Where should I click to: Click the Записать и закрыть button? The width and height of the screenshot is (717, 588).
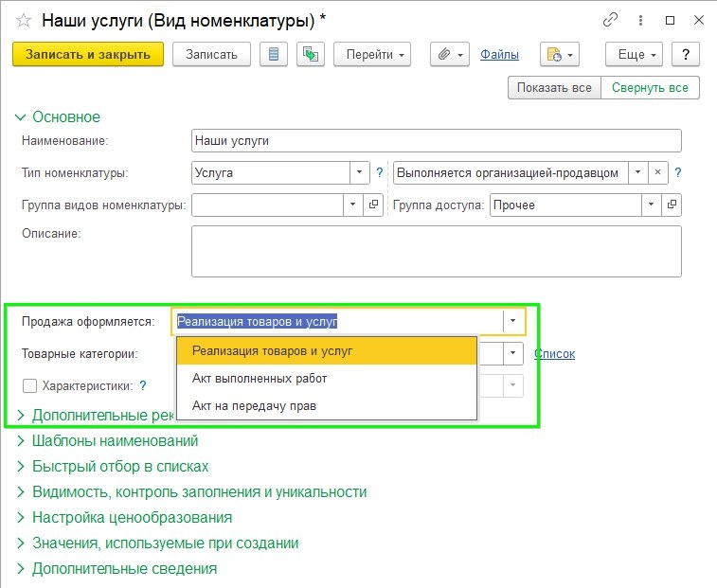point(88,54)
